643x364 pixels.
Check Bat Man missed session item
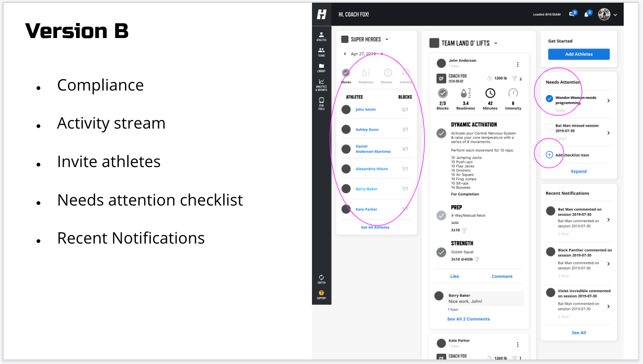point(549,126)
